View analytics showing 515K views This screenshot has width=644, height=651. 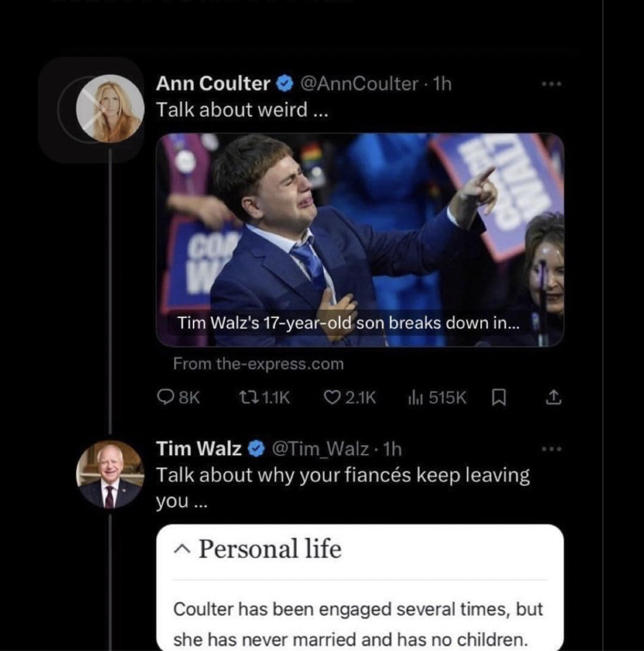click(414, 398)
